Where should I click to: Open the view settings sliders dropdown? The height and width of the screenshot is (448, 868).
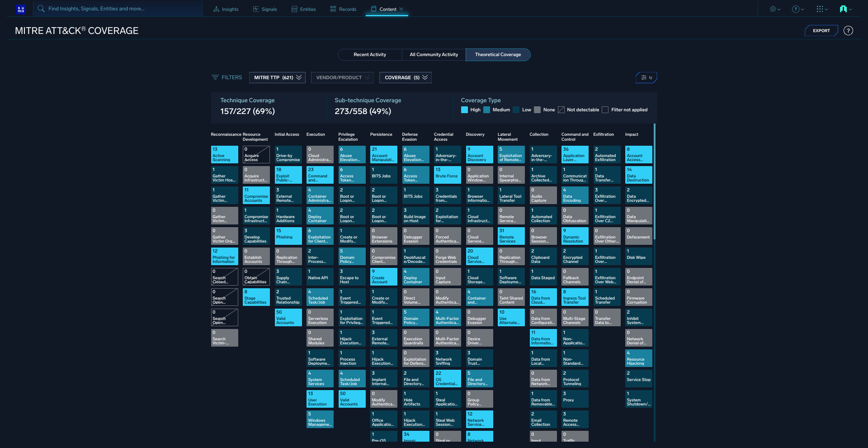(646, 78)
